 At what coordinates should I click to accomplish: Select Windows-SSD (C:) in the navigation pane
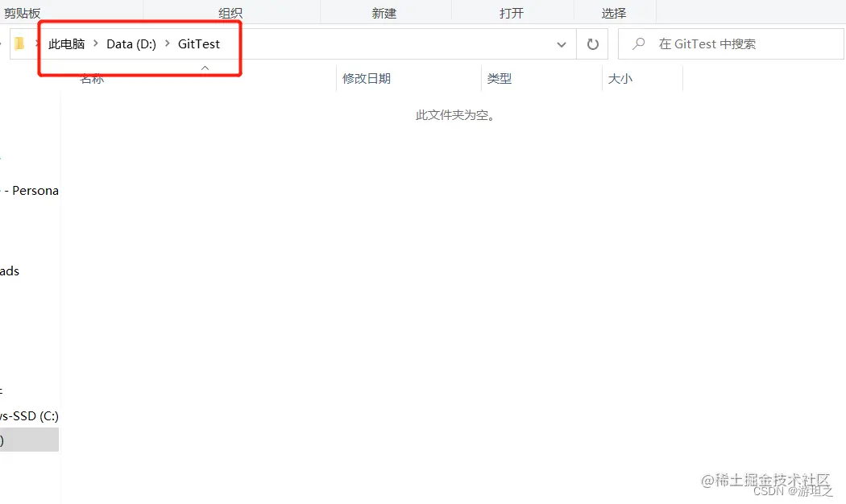(x=29, y=415)
